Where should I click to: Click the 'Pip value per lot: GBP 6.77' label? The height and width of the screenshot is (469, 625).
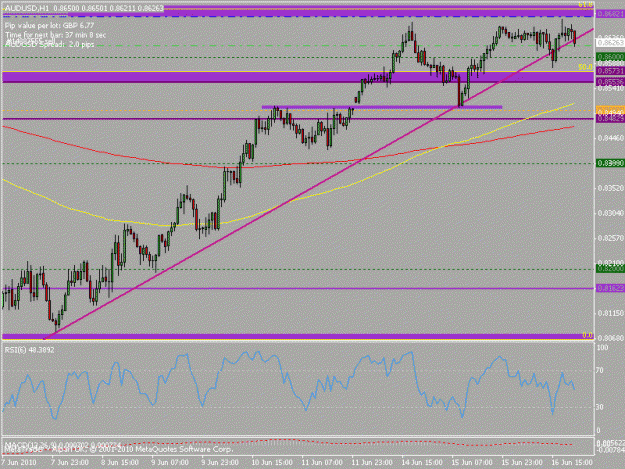[x=49, y=26]
